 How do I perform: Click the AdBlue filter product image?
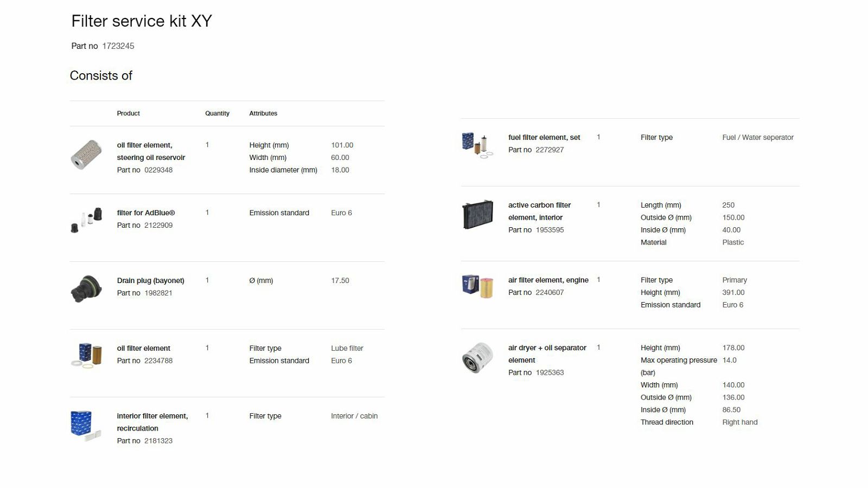pos(86,220)
